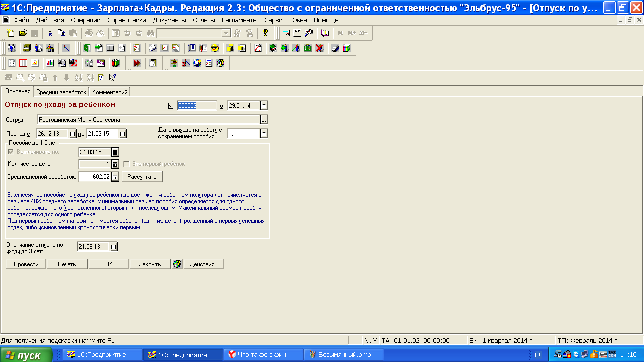Open the calendar for 'Выплачивать по' date
Screen dimensions: 644x362
click(115, 152)
